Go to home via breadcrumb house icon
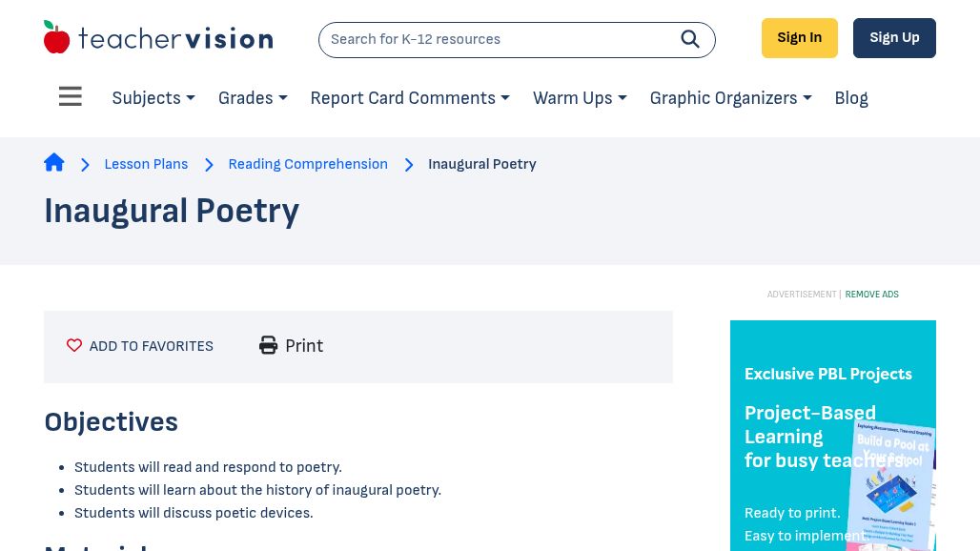Image resolution: width=980 pixels, height=551 pixels. (54, 163)
